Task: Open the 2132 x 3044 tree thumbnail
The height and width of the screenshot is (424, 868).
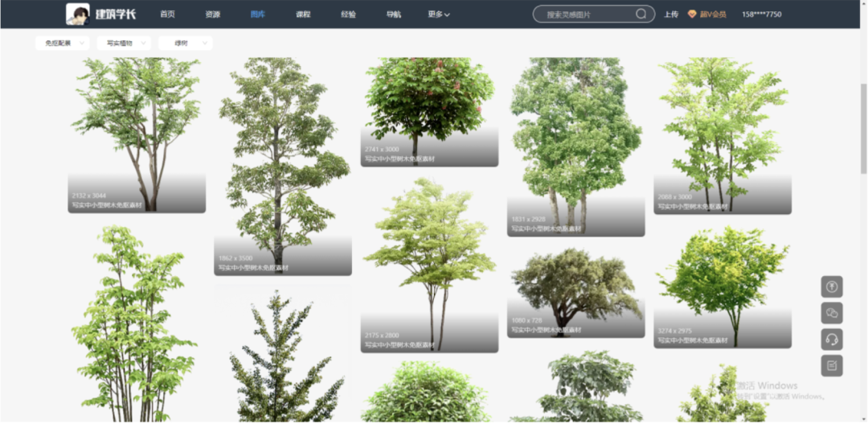Action: tap(137, 135)
